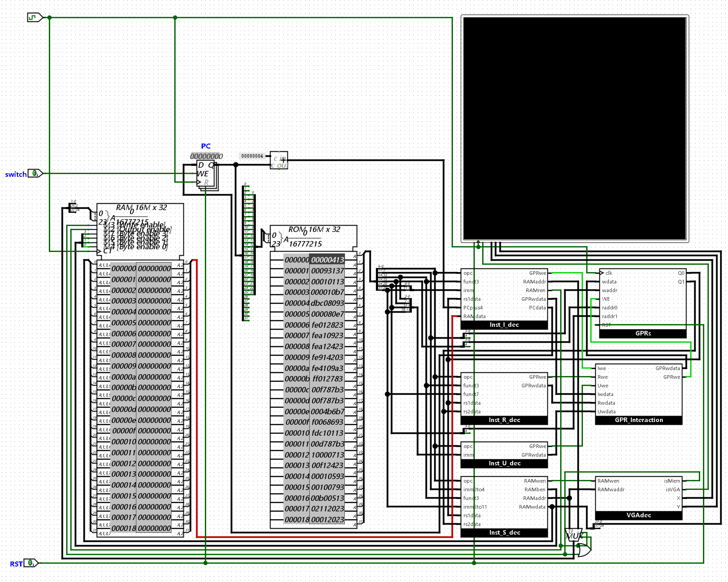Select the ROM 16M x 32 component header
This screenshot has height=582, width=728.
(313, 238)
